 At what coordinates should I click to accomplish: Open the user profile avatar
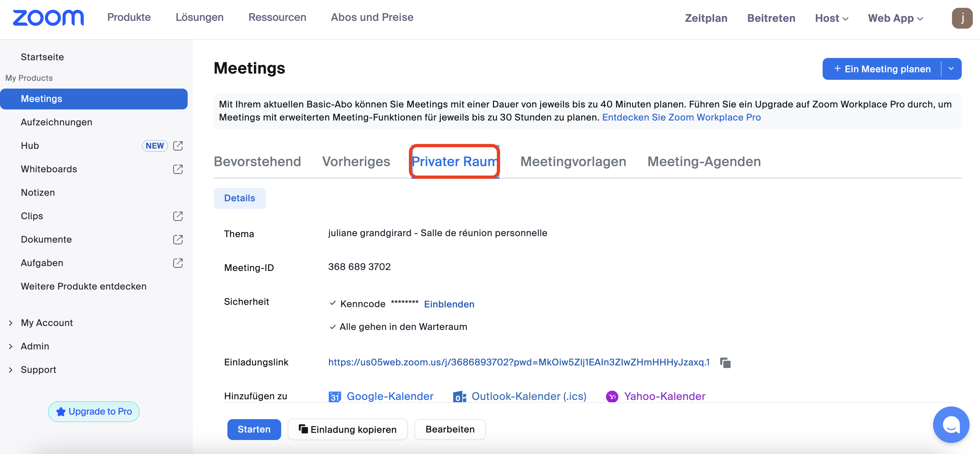(x=962, y=18)
